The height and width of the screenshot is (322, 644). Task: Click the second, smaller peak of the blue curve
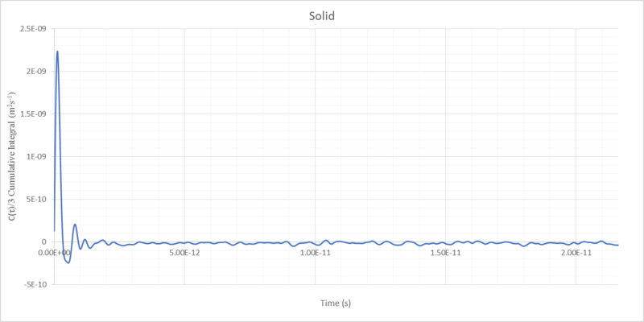click(75, 225)
